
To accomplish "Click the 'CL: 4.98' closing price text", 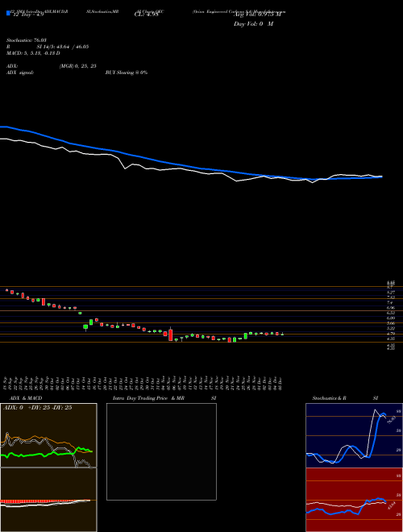I will (145, 15).
